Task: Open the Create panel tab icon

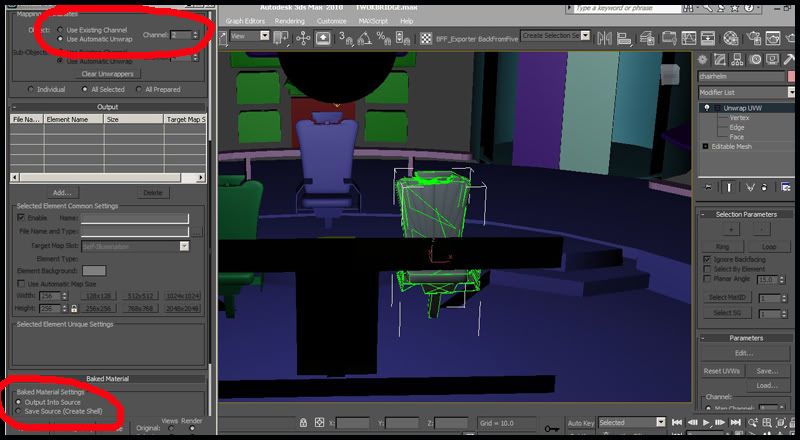Action: coord(703,60)
